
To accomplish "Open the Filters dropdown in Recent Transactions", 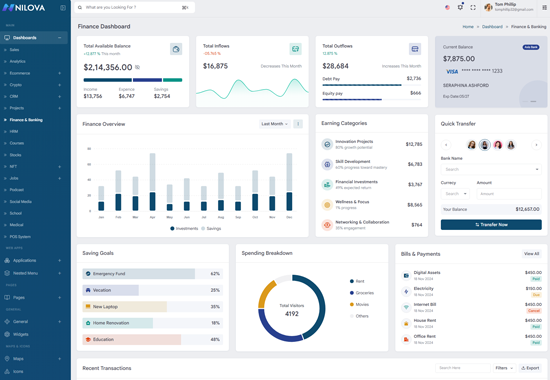I will [x=504, y=368].
